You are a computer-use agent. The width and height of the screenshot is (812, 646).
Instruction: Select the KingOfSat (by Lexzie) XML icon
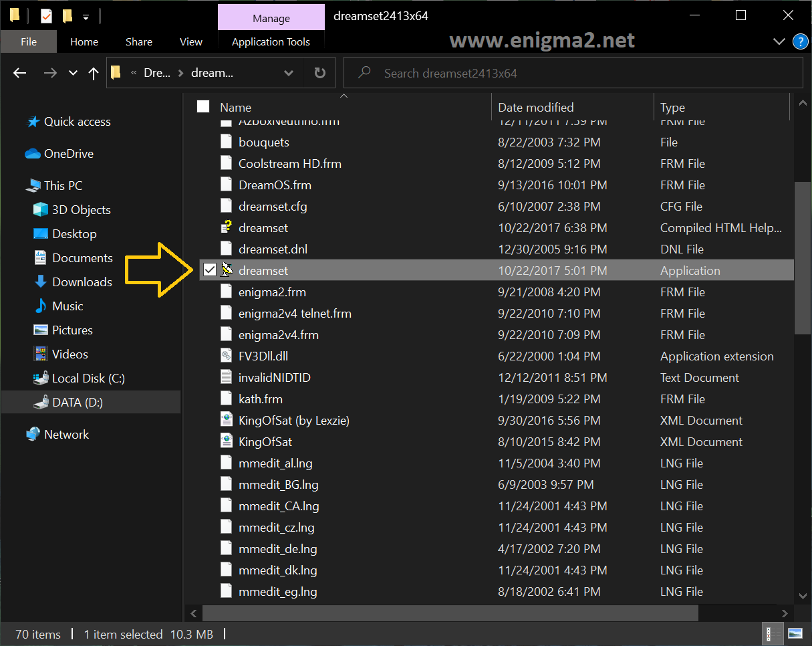point(227,420)
